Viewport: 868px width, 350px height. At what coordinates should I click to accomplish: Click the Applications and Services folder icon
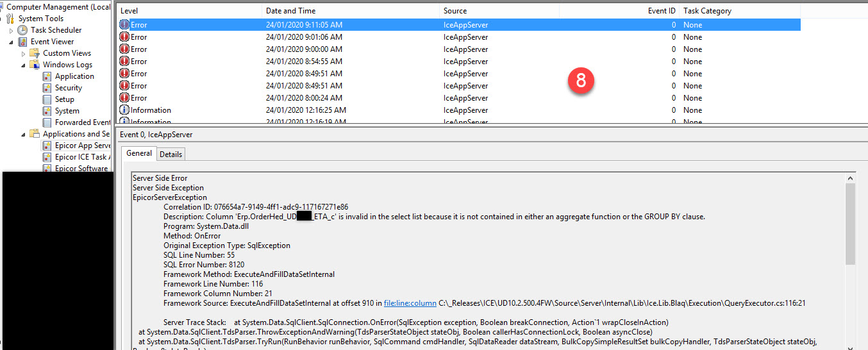(35, 134)
